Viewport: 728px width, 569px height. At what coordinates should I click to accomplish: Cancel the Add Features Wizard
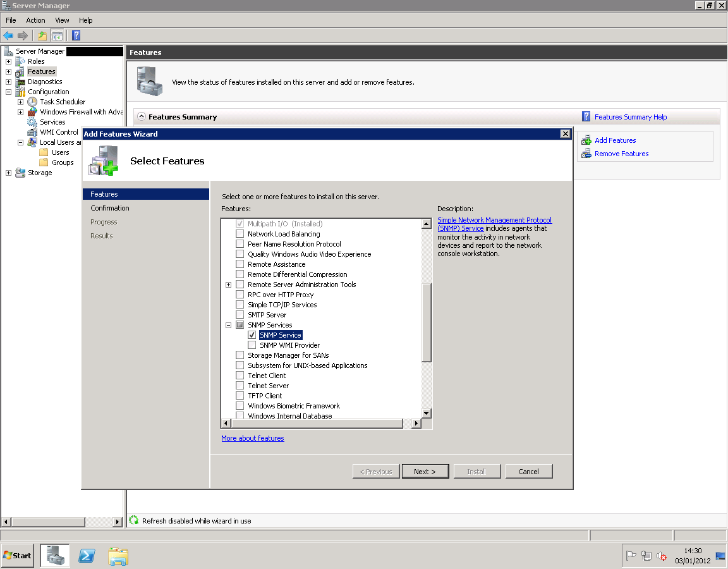[x=529, y=472]
